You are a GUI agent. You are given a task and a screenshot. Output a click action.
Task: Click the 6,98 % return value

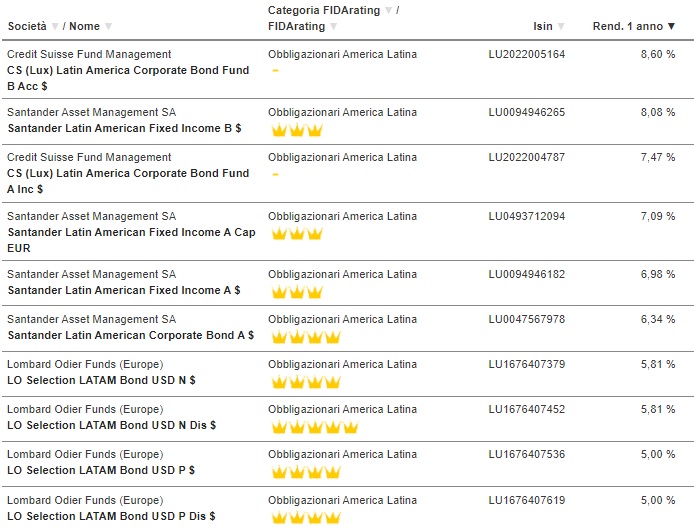click(x=658, y=274)
